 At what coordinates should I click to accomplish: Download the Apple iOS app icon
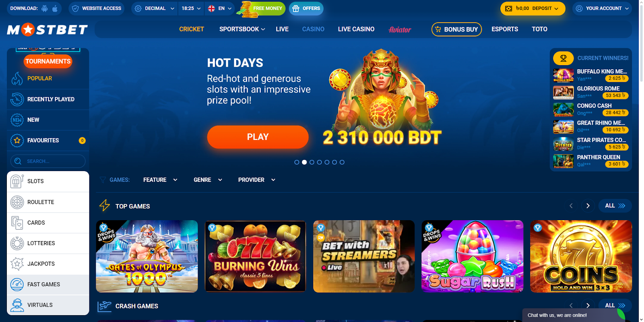point(55,8)
